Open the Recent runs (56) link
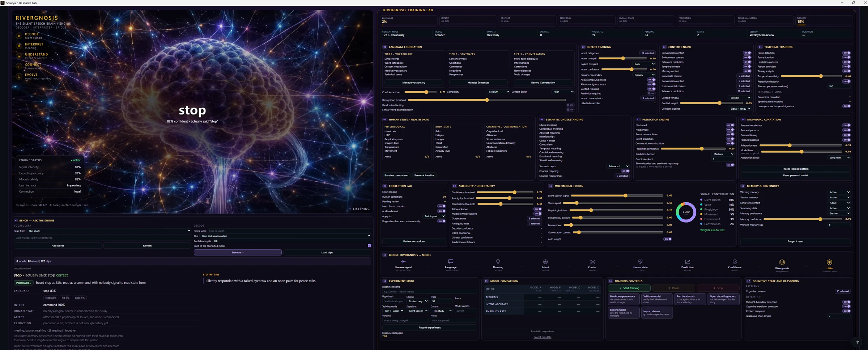 click(542, 337)
